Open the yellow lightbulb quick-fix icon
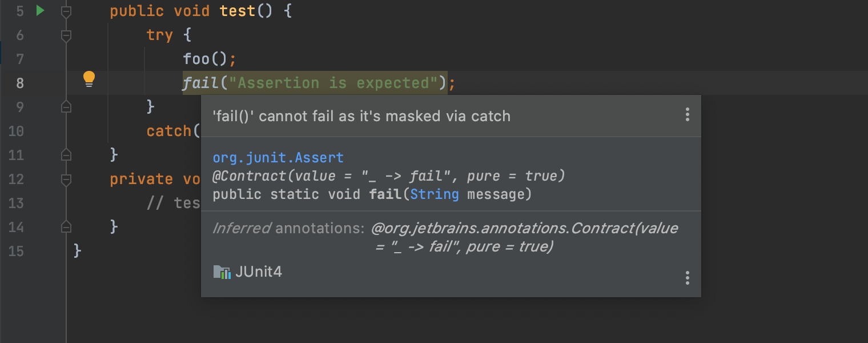The width and height of the screenshot is (868, 343). pos(89,79)
